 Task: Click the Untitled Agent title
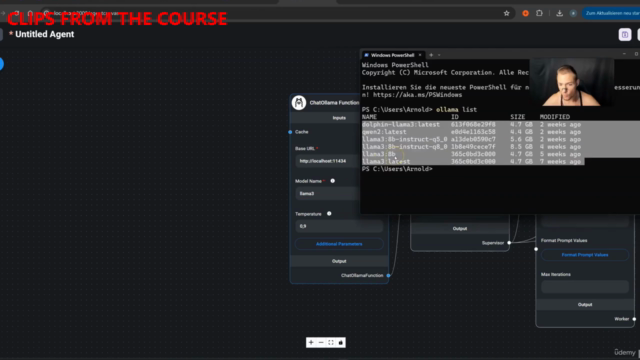(44, 34)
